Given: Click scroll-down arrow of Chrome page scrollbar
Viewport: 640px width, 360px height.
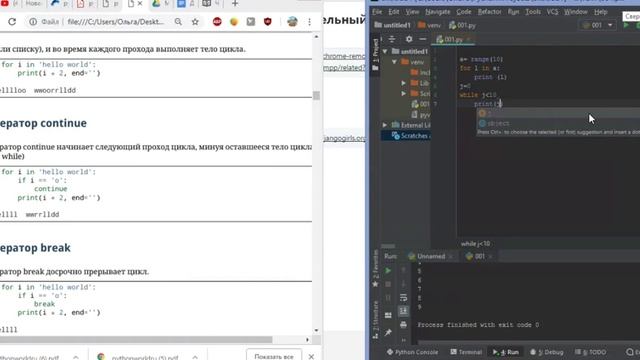Looking at the screenshot, I should tap(316, 330).
